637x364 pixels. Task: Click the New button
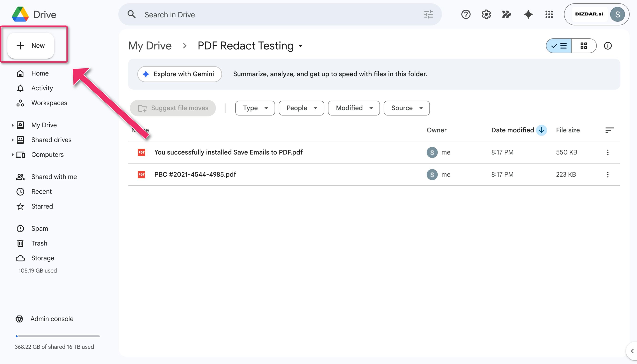(x=31, y=46)
